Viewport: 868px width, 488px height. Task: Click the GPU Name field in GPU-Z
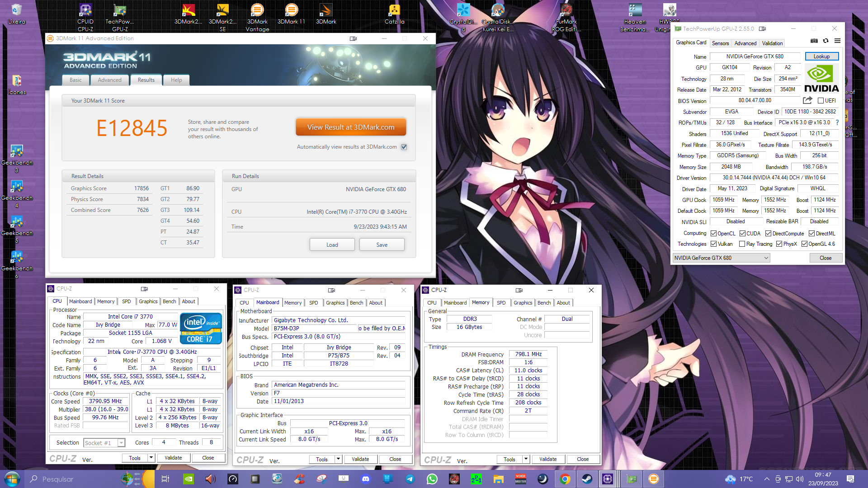point(755,56)
